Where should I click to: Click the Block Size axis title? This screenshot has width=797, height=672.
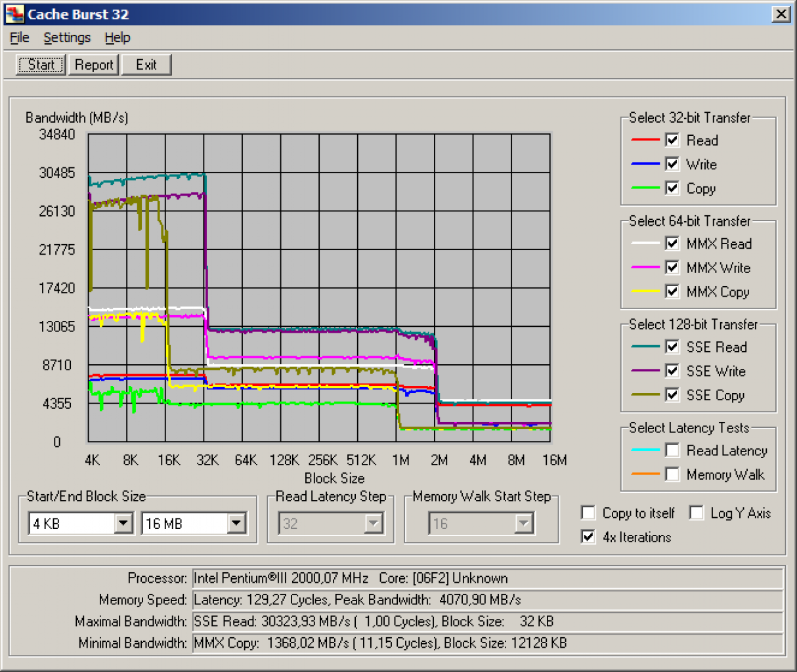pos(334,478)
